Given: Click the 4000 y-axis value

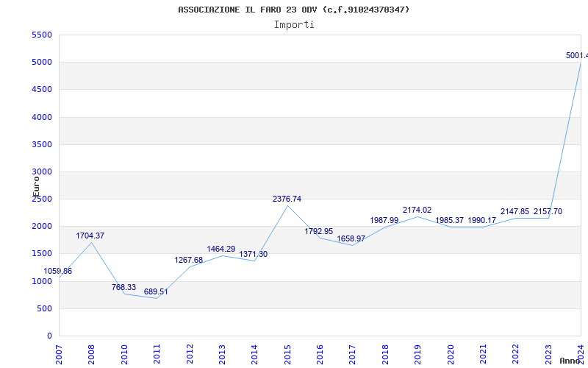Looking at the screenshot, I should click(x=42, y=117).
